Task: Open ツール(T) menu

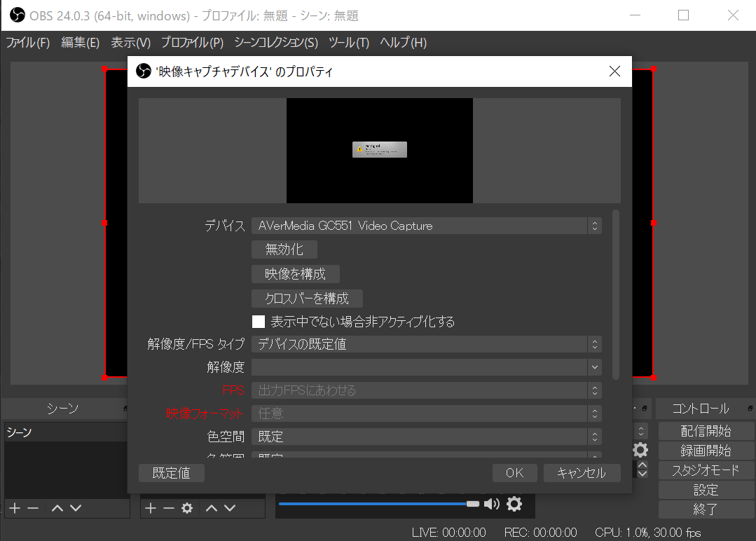Action: [349, 43]
